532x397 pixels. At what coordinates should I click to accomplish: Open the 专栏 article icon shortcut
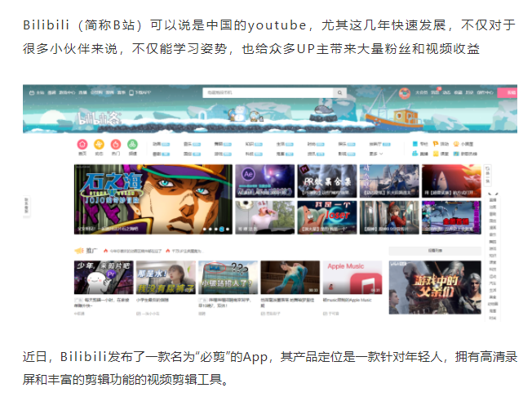(x=415, y=144)
